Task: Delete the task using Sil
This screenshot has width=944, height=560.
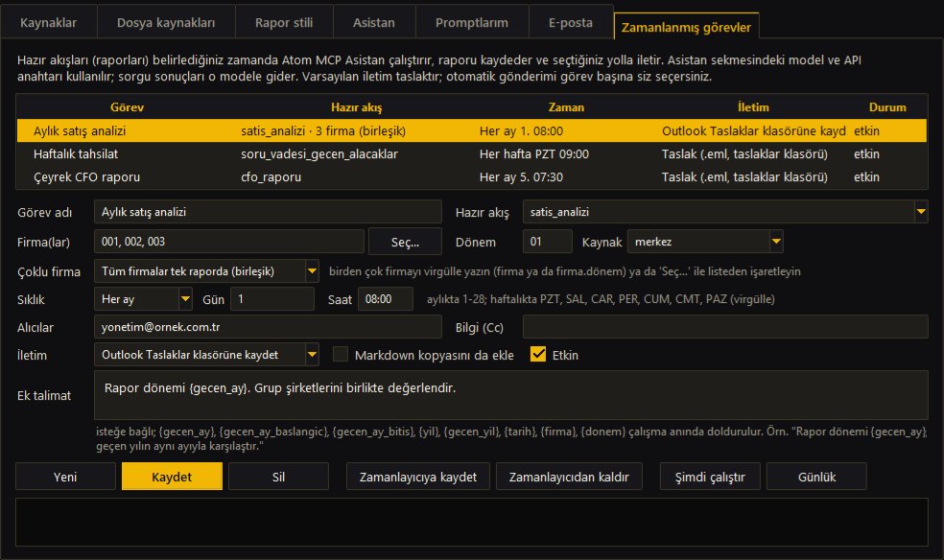Action: pyautogui.click(x=278, y=477)
